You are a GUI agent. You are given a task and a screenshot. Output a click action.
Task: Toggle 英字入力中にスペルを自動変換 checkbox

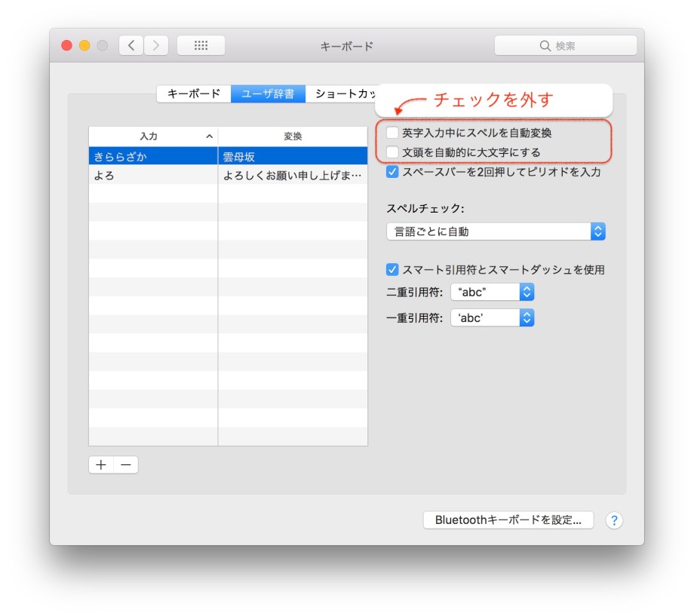click(x=392, y=132)
